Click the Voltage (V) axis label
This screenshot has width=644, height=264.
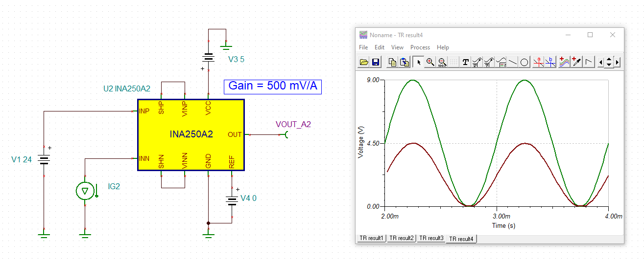click(361, 143)
